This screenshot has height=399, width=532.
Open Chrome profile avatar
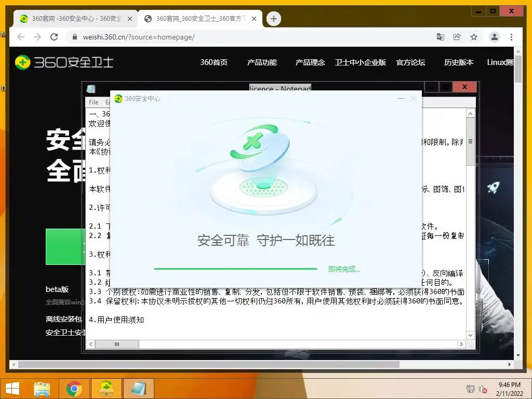coord(495,37)
